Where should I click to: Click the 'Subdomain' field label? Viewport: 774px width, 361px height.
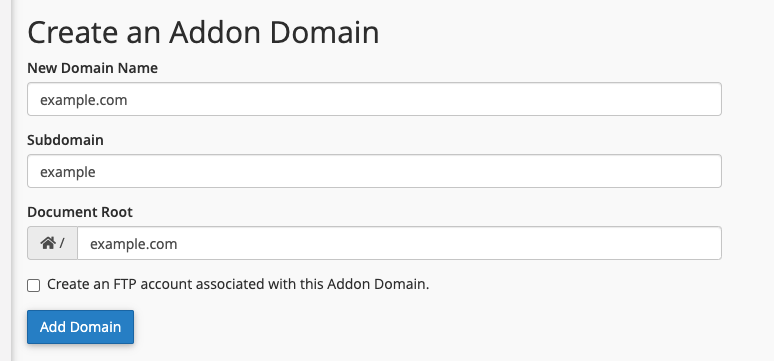pos(65,140)
